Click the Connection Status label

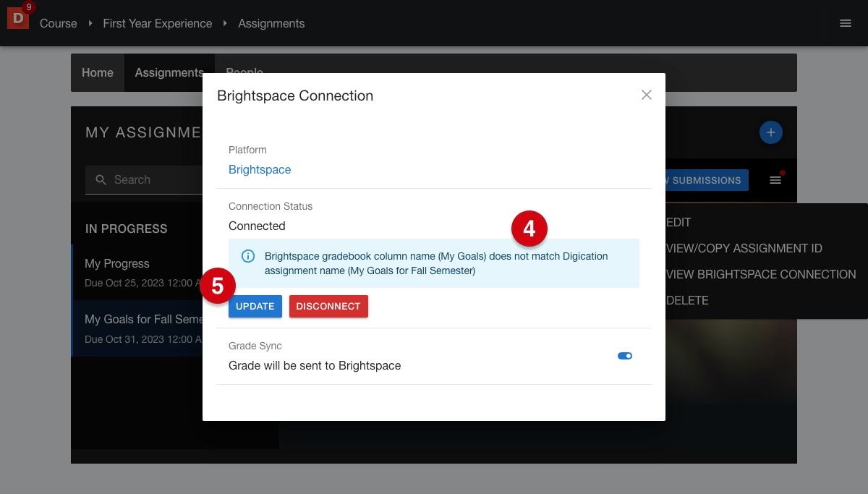(271, 206)
